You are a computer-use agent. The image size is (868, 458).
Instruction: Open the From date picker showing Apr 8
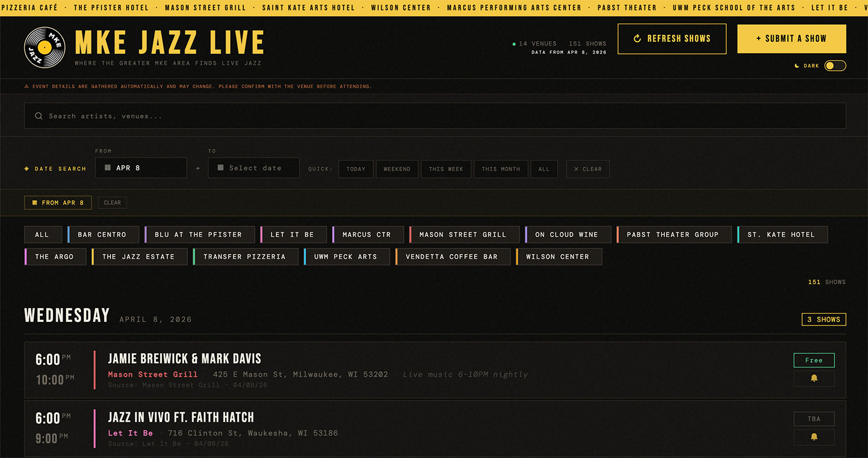141,168
